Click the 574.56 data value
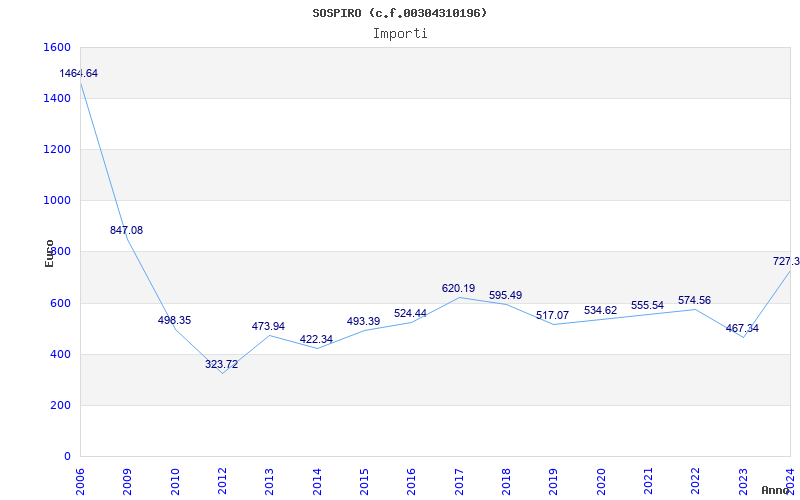The height and width of the screenshot is (500, 800). pos(694,301)
